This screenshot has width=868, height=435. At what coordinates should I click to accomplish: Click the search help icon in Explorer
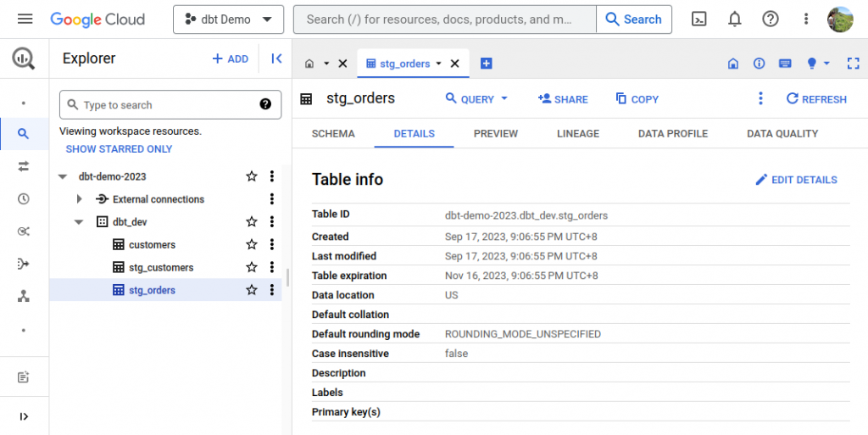pyautogui.click(x=265, y=104)
